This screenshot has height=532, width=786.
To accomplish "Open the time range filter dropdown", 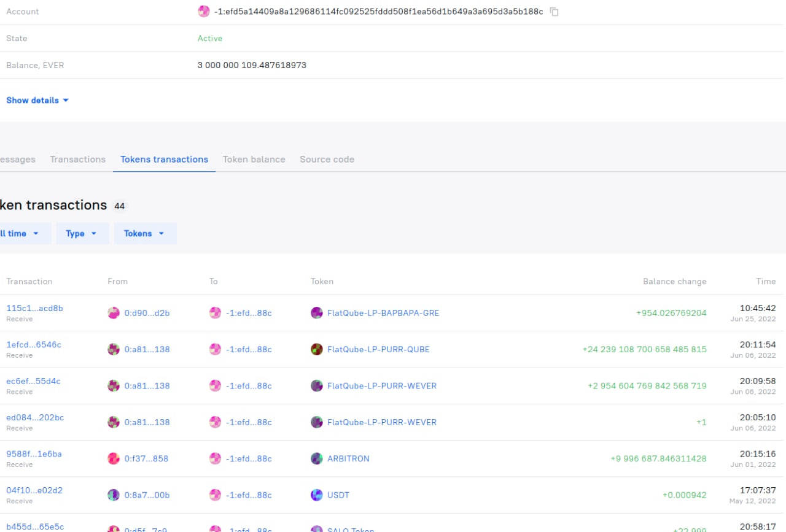I will pyautogui.click(x=21, y=233).
